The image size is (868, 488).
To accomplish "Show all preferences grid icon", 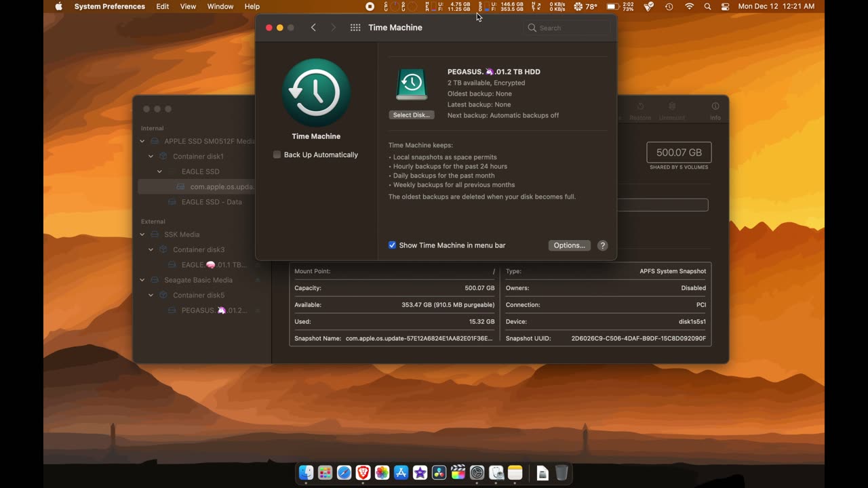I will click(x=355, y=28).
